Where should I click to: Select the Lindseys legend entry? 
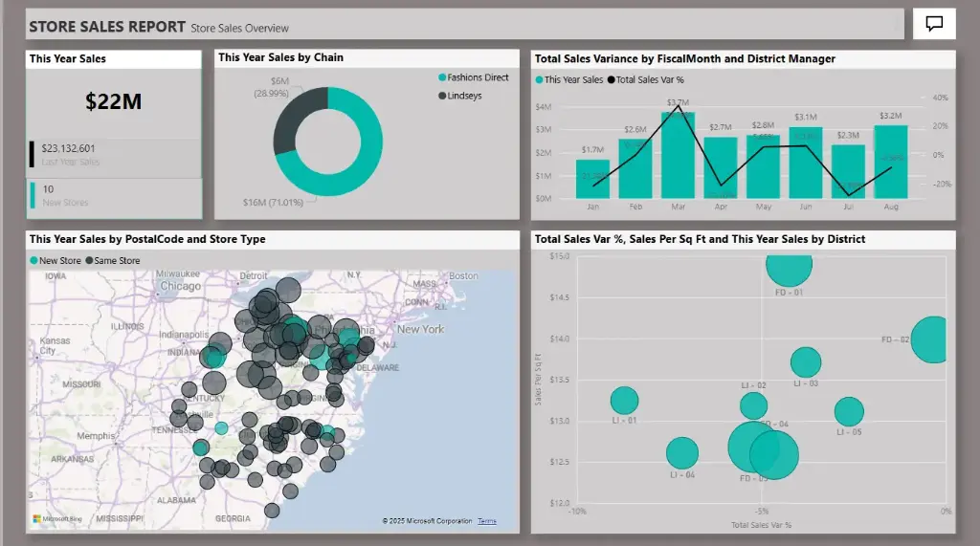[466, 96]
